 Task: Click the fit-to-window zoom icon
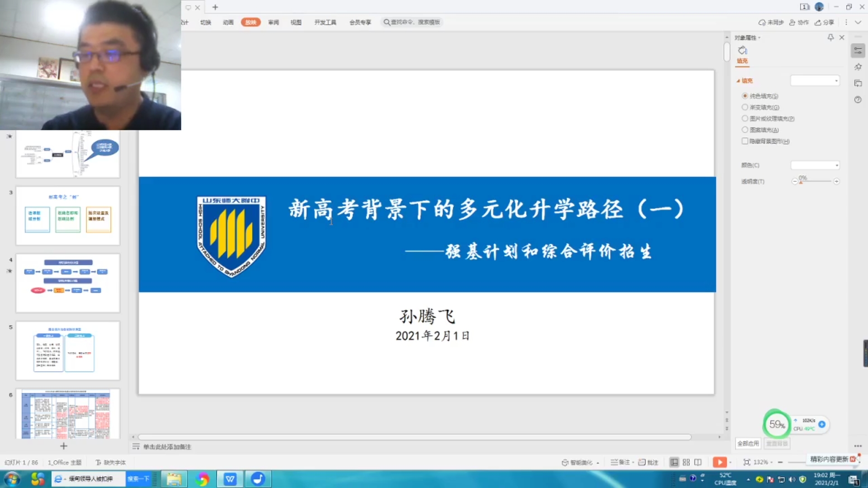[746, 462]
